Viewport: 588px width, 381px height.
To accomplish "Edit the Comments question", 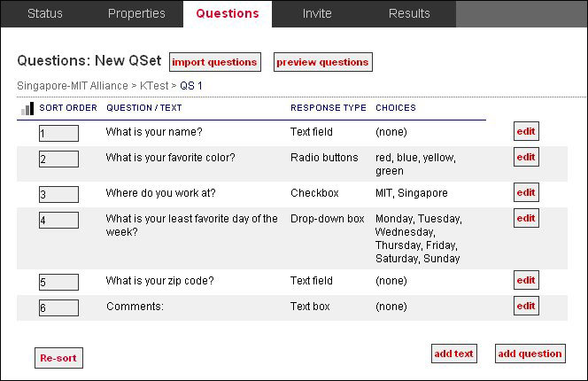I will pos(526,306).
